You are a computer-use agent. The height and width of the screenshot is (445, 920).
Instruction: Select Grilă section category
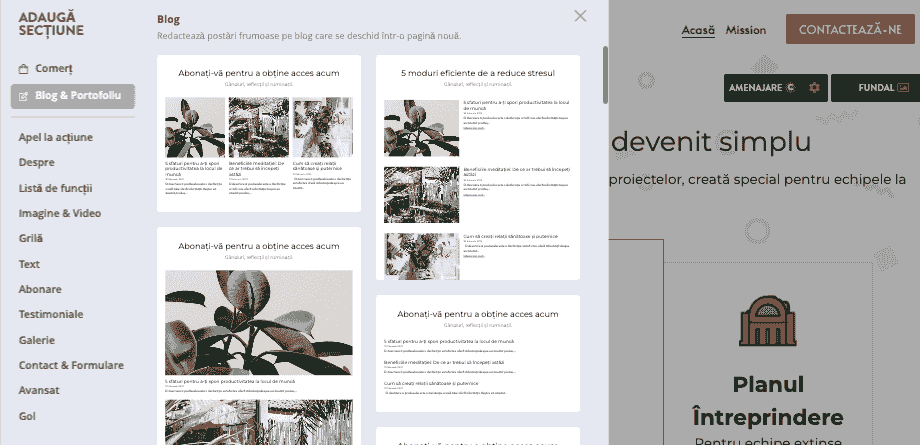31,238
